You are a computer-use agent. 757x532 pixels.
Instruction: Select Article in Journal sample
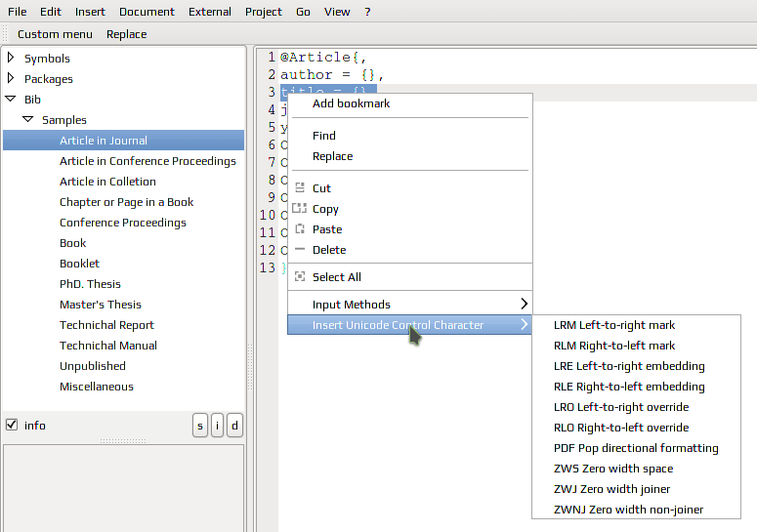[x=124, y=141]
